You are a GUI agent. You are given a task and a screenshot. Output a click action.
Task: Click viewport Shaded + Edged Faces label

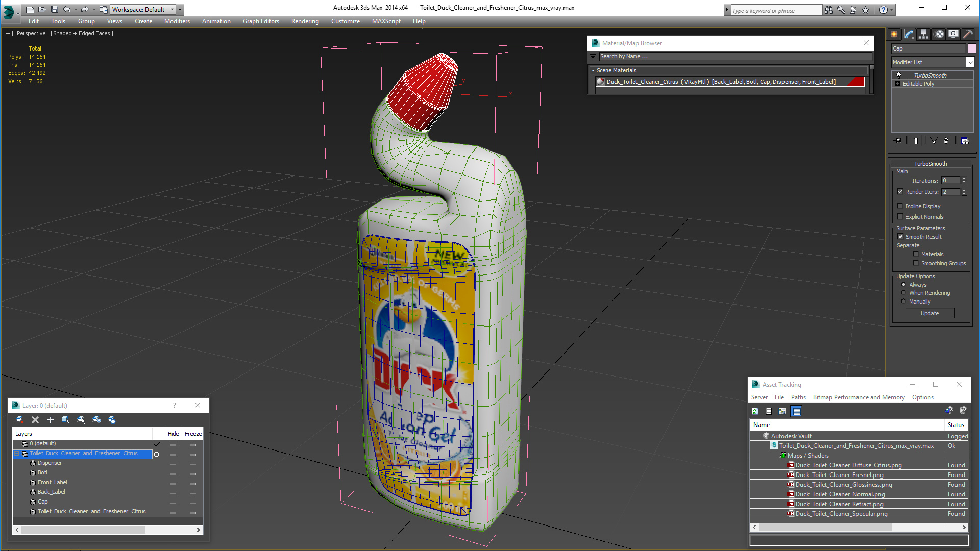pos(82,33)
